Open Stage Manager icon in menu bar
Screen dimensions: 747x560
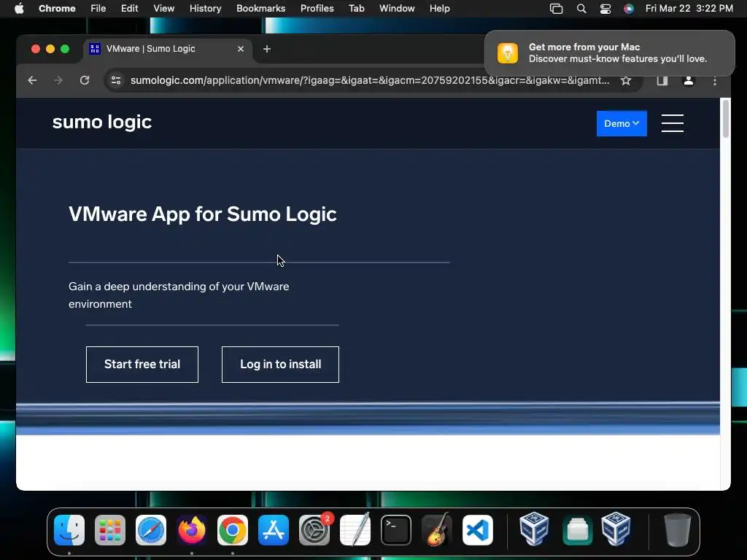pos(556,9)
